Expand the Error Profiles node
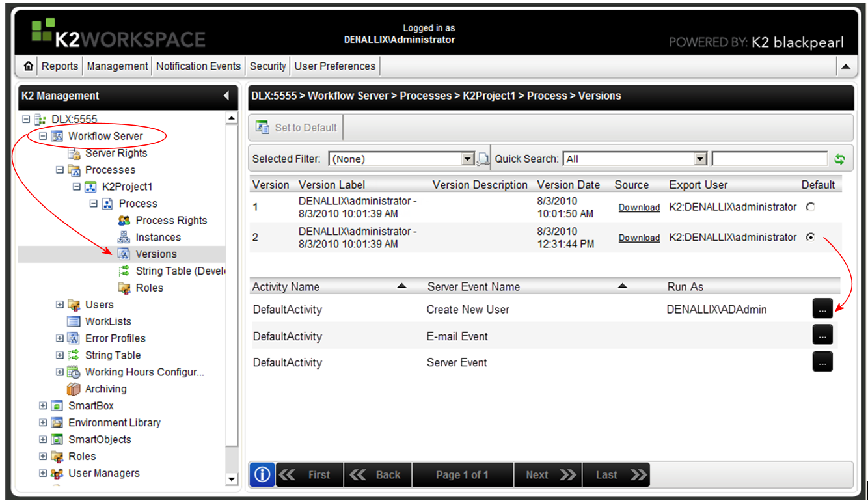 pyautogui.click(x=60, y=339)
